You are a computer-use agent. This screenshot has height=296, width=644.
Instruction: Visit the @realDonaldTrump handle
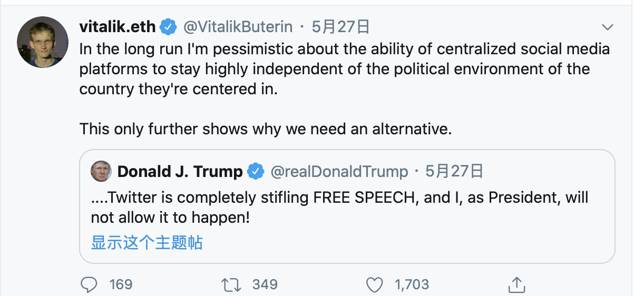pos(339,171)
